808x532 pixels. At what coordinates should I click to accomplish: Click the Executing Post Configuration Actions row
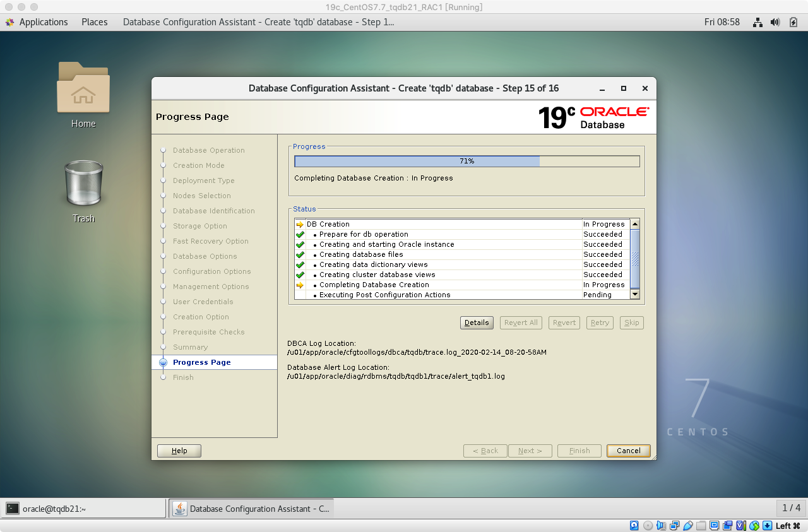click(x=462, y=295)
